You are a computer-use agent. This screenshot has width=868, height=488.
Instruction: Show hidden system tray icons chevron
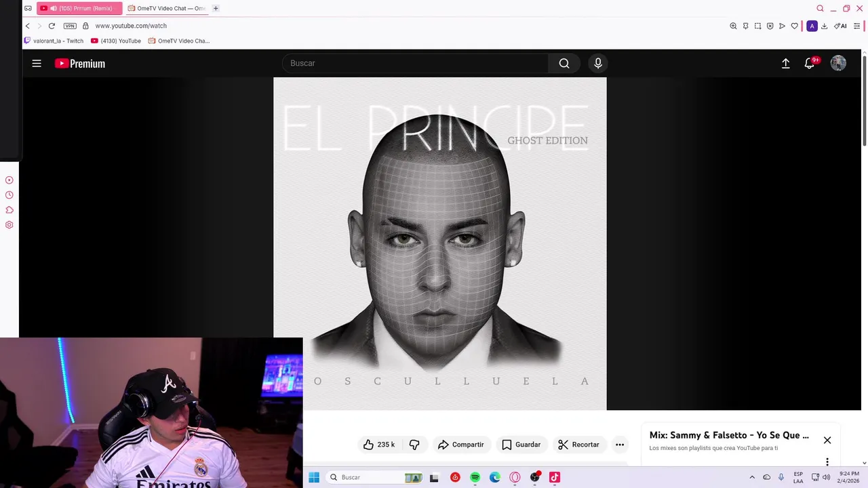pos(752,477)
